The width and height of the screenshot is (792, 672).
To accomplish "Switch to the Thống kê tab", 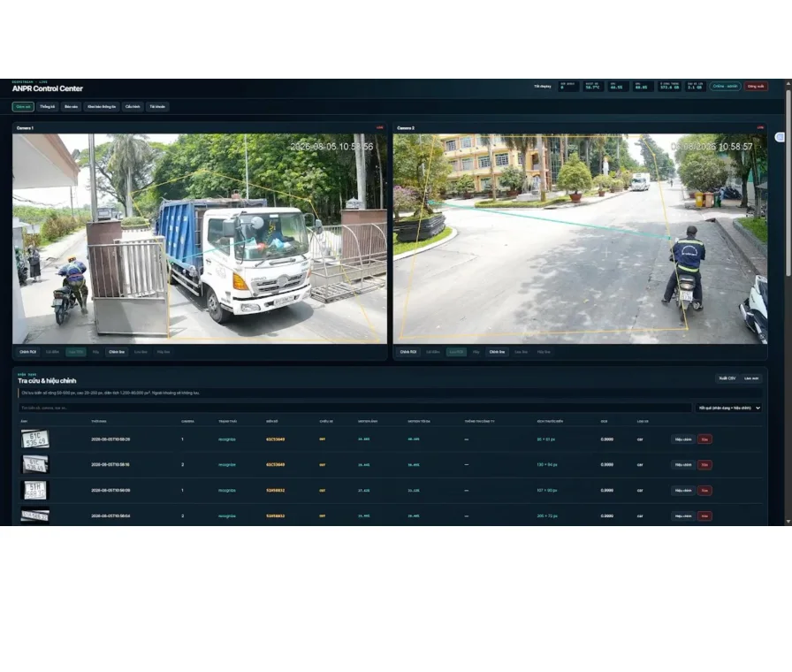I will (48, 107).
